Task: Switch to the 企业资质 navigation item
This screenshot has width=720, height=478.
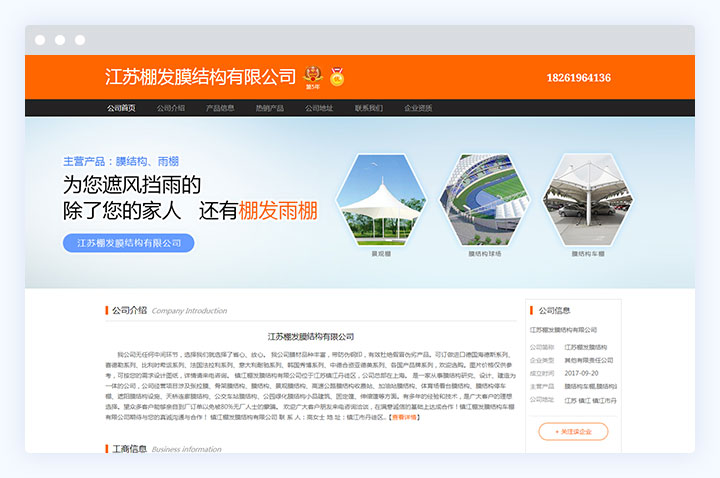Action: pos(418,108)
